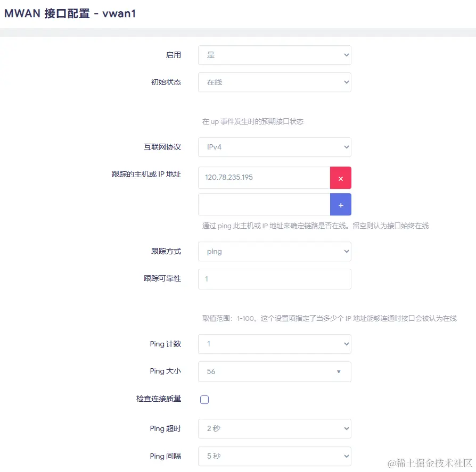Select the Ping 超时 option list button
Screen dimensions: 476x472
point(274,428)
